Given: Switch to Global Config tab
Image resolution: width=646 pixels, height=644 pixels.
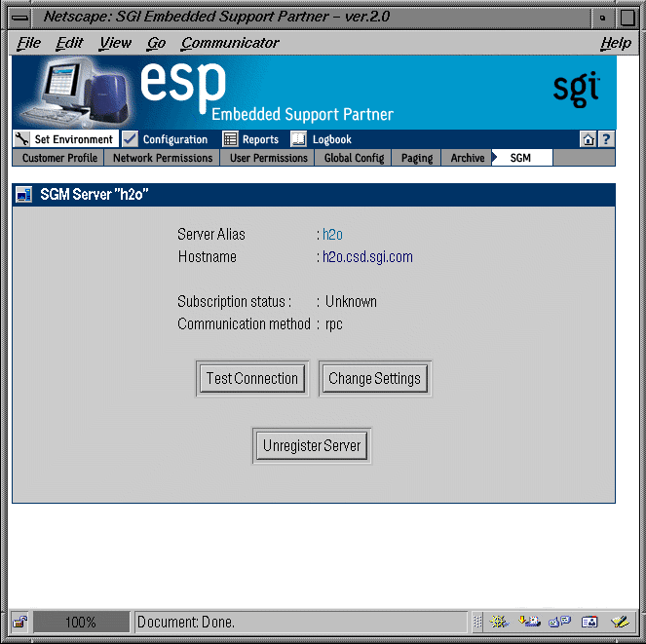Looking at the screenshot, I should pos(354,158).
